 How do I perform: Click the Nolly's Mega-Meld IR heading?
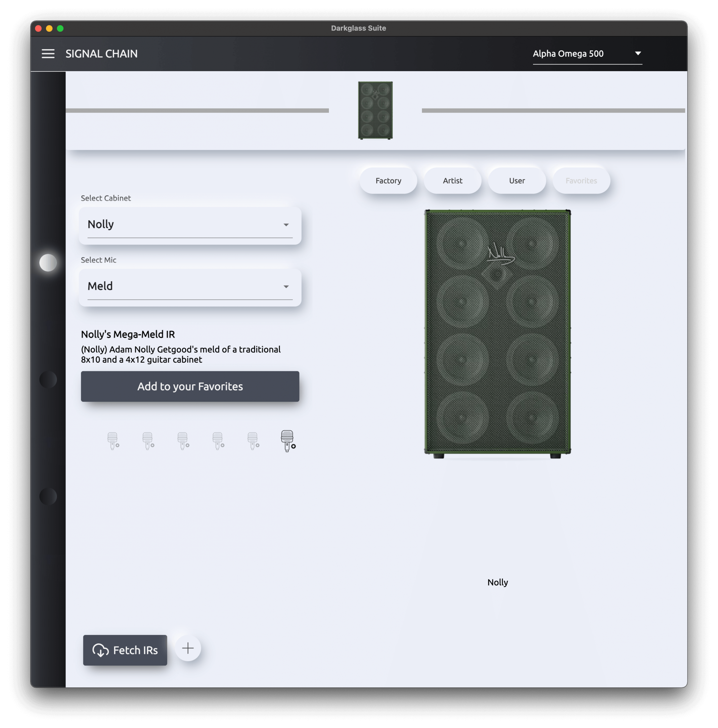point(128,334)
